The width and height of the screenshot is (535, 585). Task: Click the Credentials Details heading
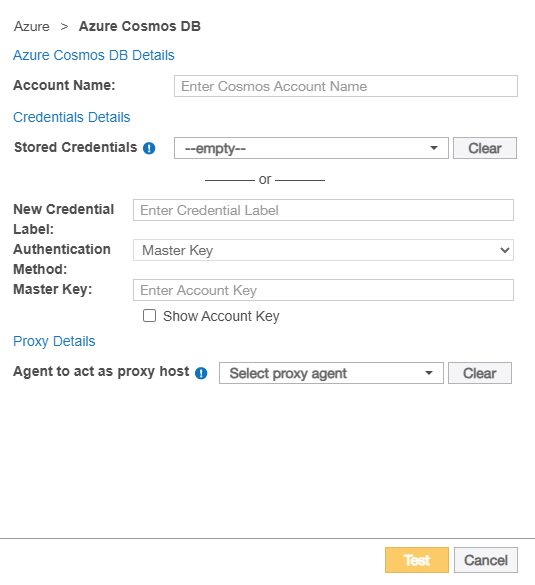[x=72, y=117]
